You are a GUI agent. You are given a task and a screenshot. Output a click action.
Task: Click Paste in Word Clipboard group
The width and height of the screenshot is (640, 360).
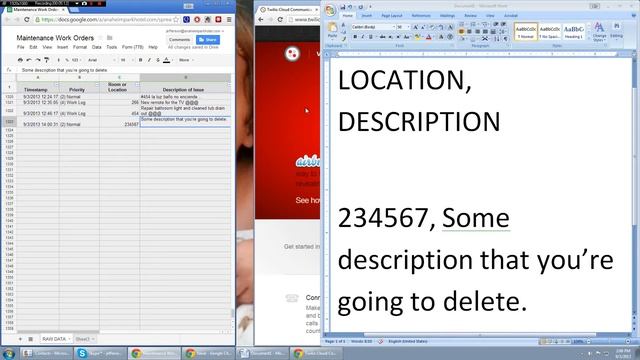pos(332,31)
